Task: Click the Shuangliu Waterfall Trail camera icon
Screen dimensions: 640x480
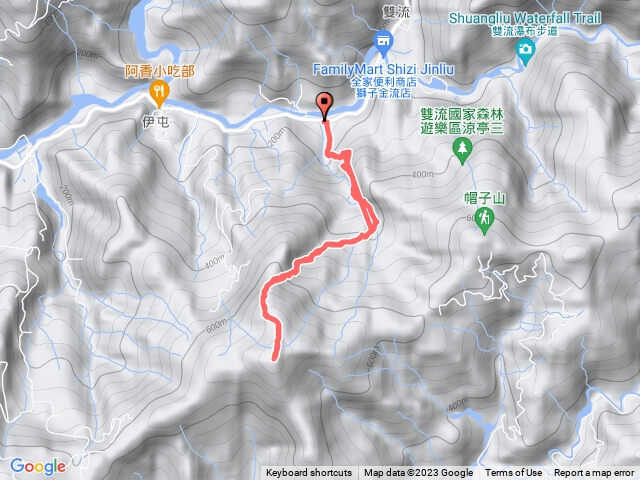Action: tap(525, 52)
